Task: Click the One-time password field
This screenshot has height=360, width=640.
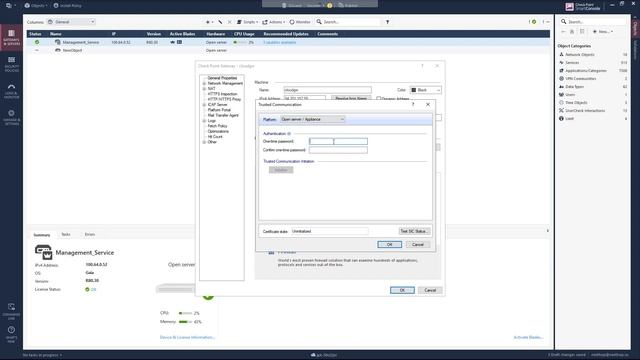Action: click(338, 141)
